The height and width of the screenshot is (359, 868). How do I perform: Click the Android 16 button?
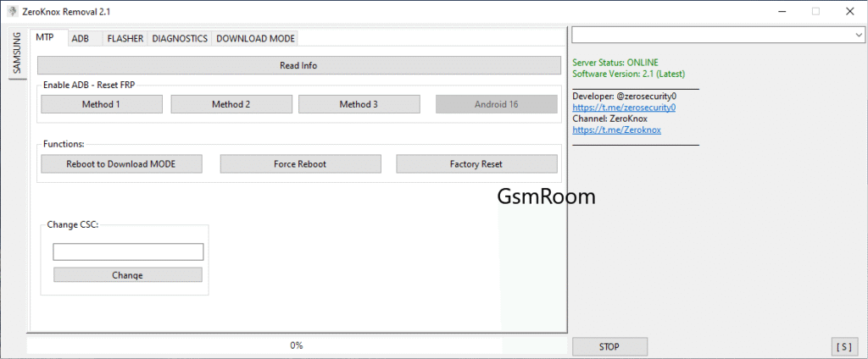[x=498, y=104]
